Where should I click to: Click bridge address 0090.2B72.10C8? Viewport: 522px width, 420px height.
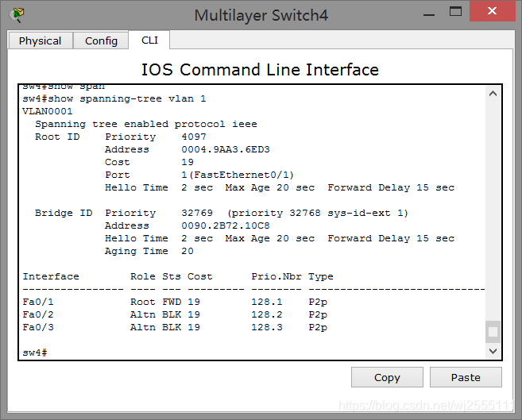(226, 225)
